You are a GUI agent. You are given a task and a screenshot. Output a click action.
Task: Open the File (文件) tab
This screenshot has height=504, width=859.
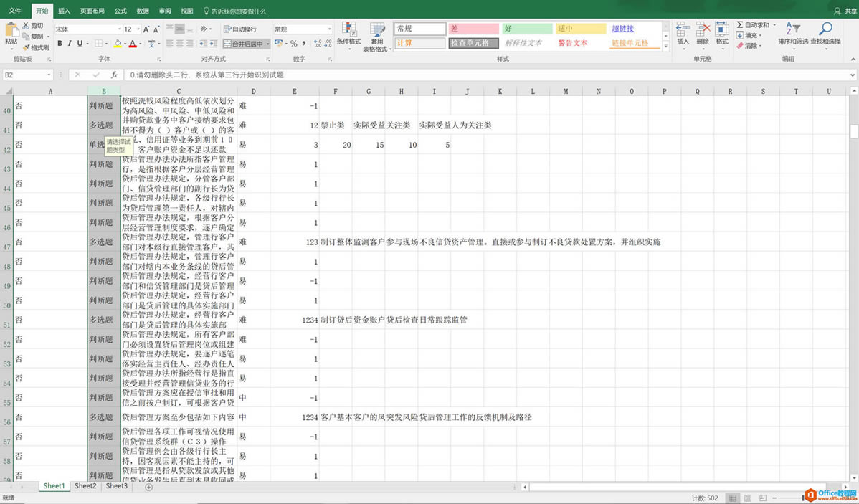click(15, 11)
